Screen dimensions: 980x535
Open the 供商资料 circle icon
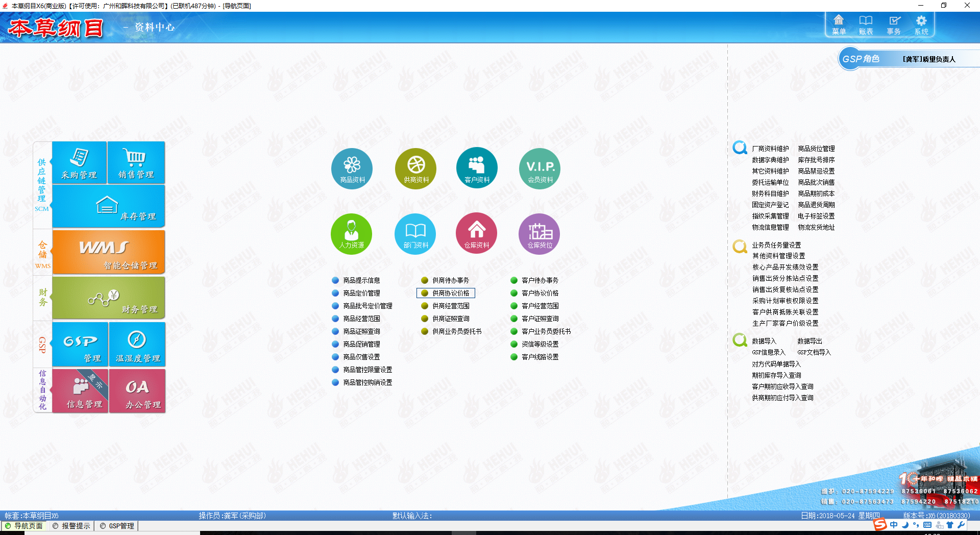coord(415,168)
